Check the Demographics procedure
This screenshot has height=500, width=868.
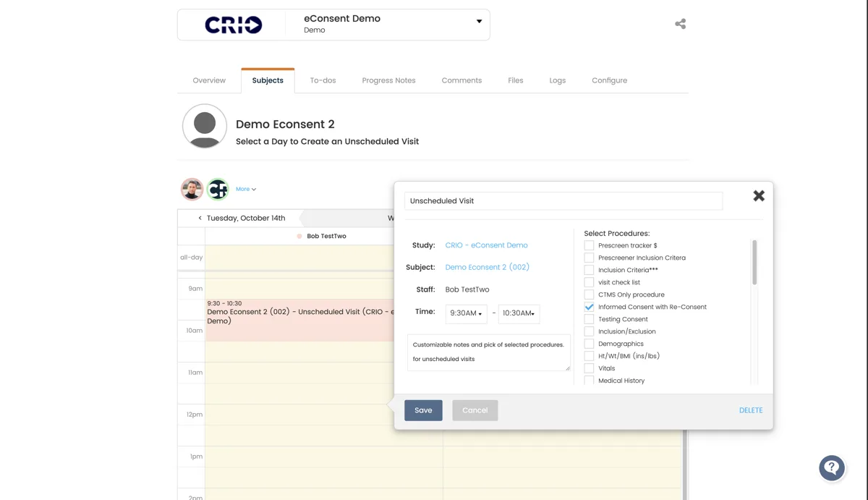[589, 343]
